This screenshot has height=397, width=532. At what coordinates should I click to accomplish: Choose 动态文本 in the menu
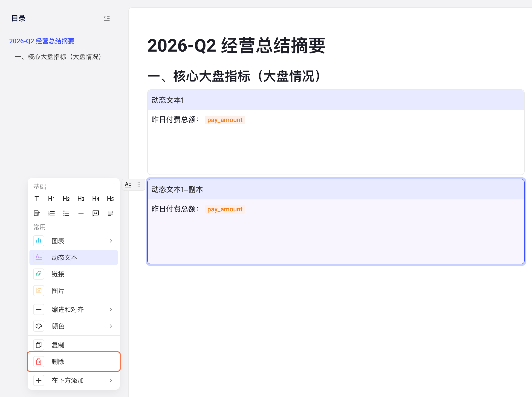pyautogui.click(x=73, y=257)
